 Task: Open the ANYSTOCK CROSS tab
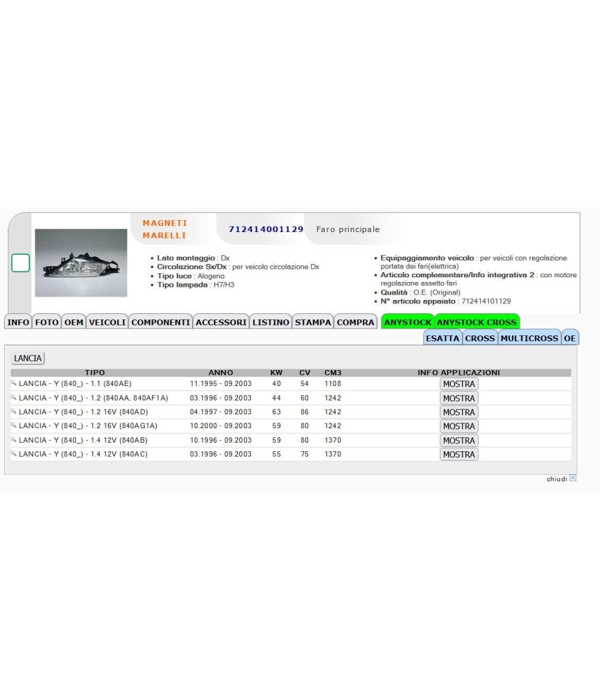point(477,322)
